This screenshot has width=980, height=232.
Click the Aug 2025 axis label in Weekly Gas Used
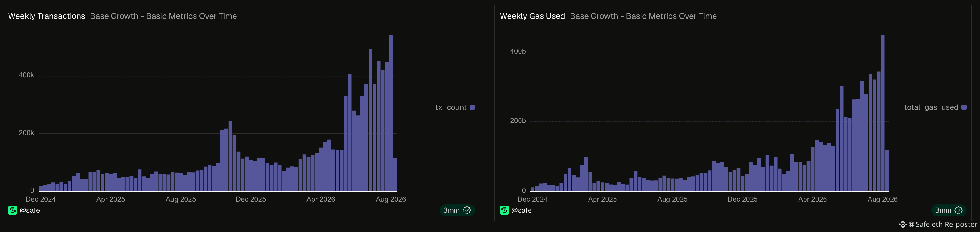click(x=673, y=199)
